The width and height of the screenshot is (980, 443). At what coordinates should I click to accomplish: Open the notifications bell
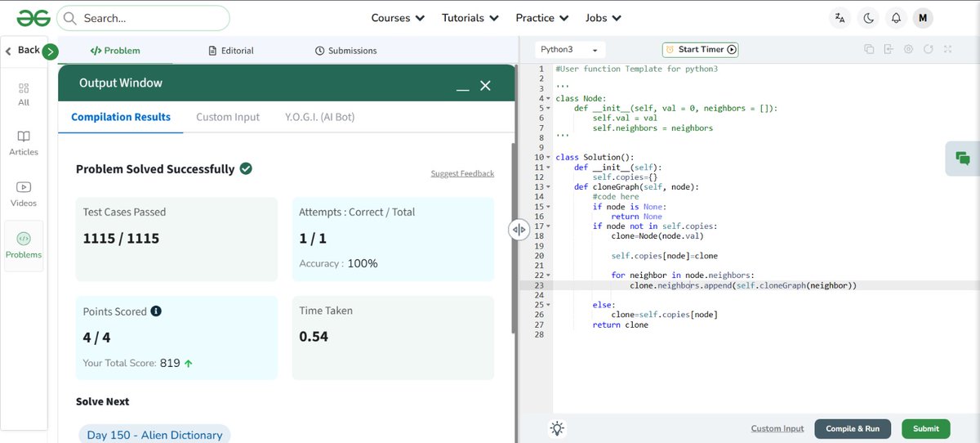(x=896, y=18)
